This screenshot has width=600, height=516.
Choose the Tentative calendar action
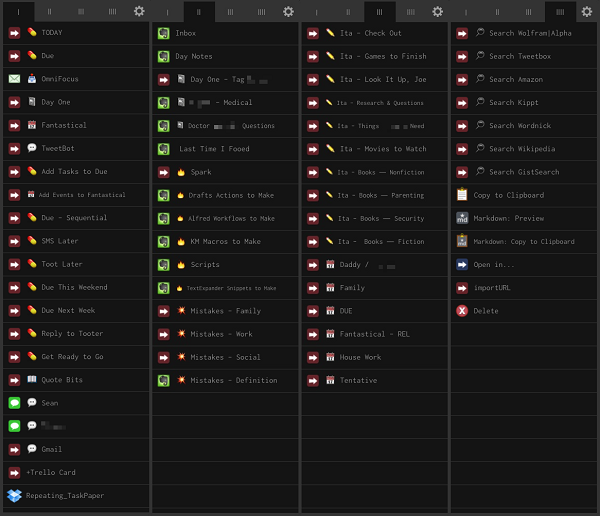(375, 380)
